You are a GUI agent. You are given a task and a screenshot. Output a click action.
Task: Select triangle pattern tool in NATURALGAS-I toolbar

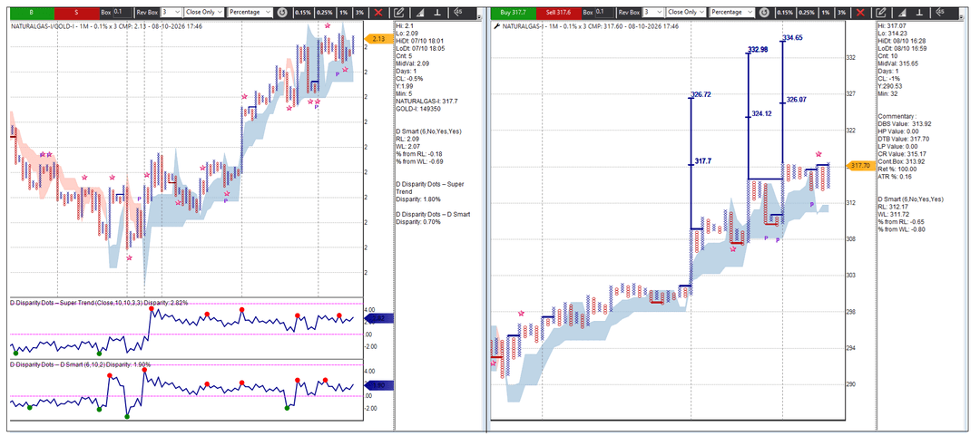tap(902, 12)
